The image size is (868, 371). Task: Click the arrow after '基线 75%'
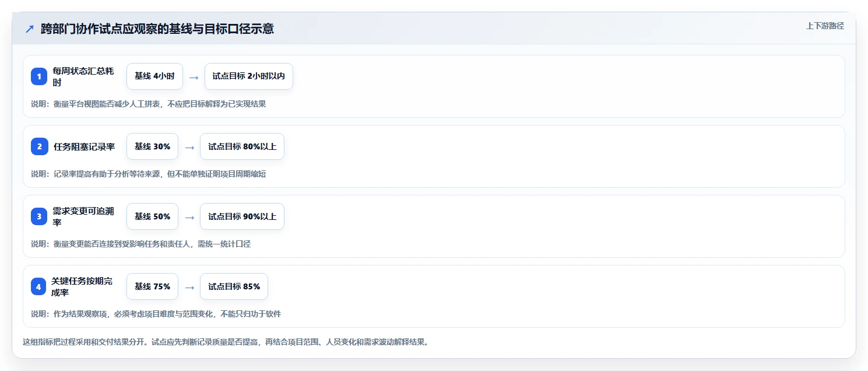coord(189,287)
